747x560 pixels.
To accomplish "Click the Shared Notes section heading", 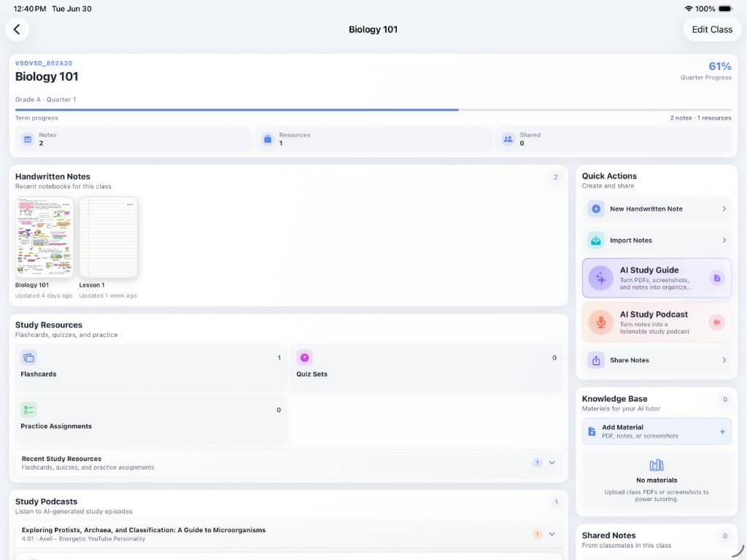I will 608,536.
